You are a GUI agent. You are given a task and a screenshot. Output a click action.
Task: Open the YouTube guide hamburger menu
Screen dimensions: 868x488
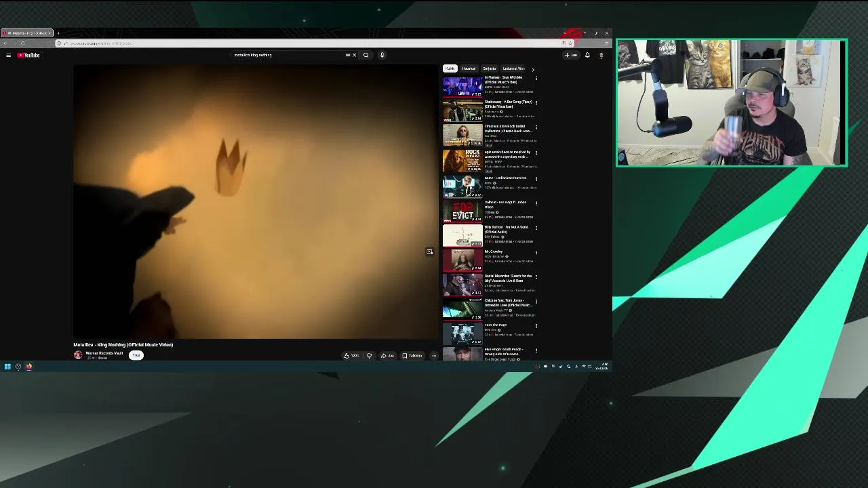point(8,55)
